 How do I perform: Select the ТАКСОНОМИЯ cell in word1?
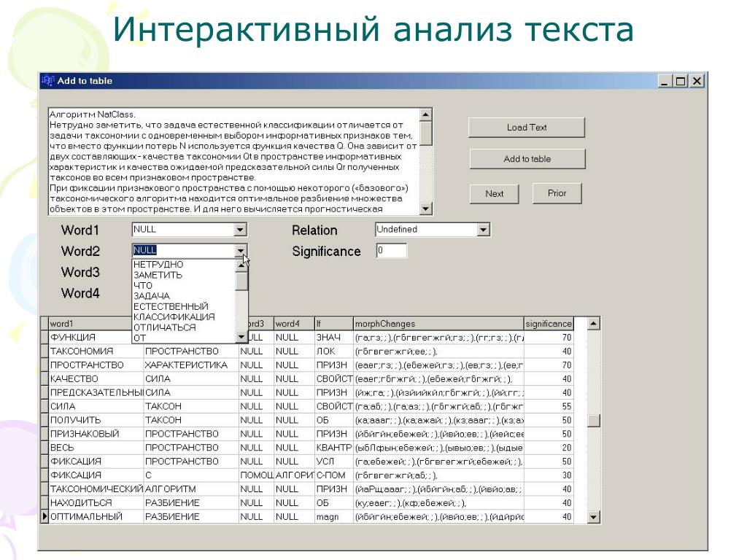96,351
